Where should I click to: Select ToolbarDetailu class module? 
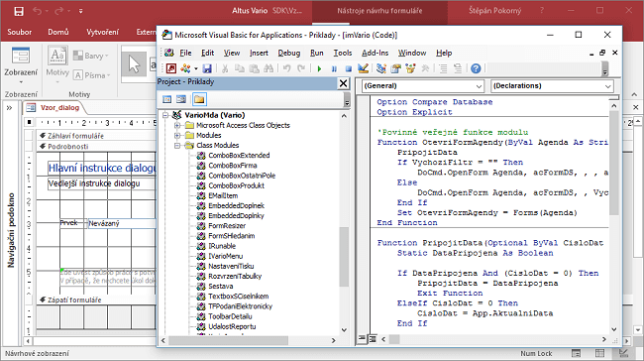[230, 316]
